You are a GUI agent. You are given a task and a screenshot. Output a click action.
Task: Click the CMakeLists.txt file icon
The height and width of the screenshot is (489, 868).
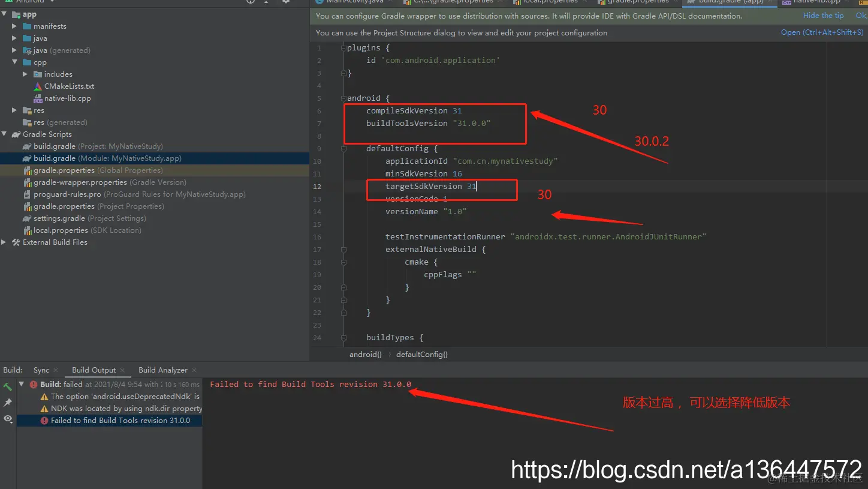(38, 86)
